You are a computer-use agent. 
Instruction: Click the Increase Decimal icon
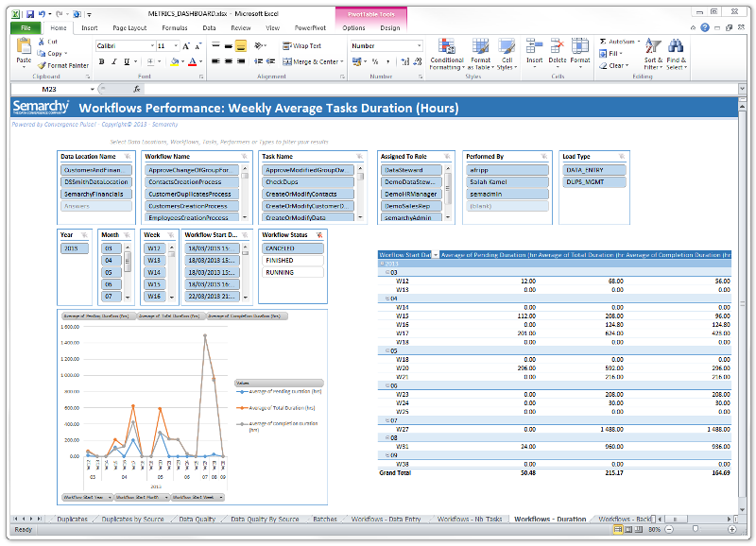[x=405, y=61]
